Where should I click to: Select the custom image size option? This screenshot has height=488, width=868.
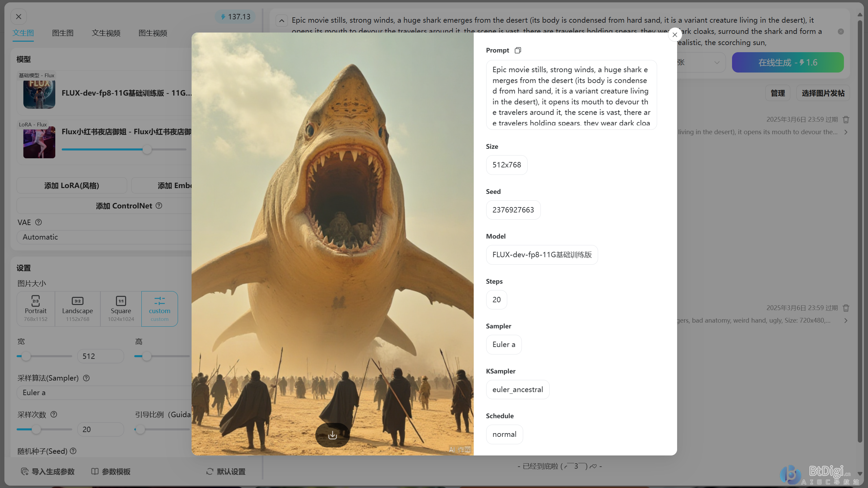[x=159, y=309]
